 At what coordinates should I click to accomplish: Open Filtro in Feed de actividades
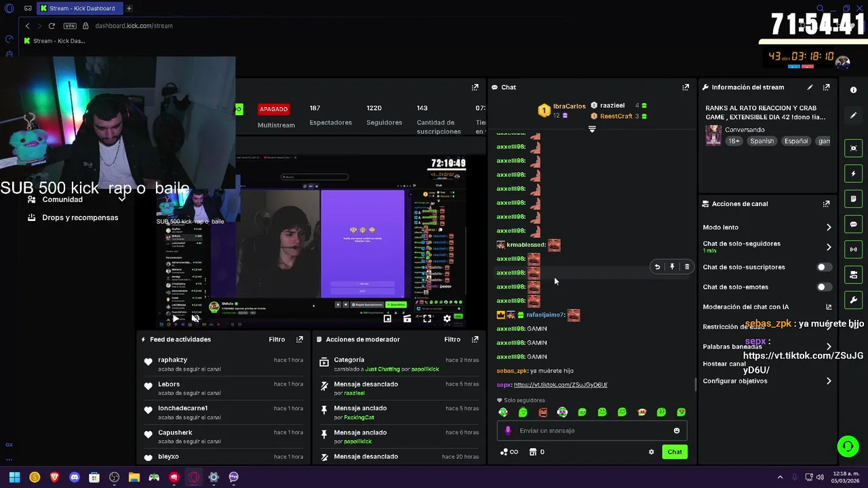(x=277, y=340)
